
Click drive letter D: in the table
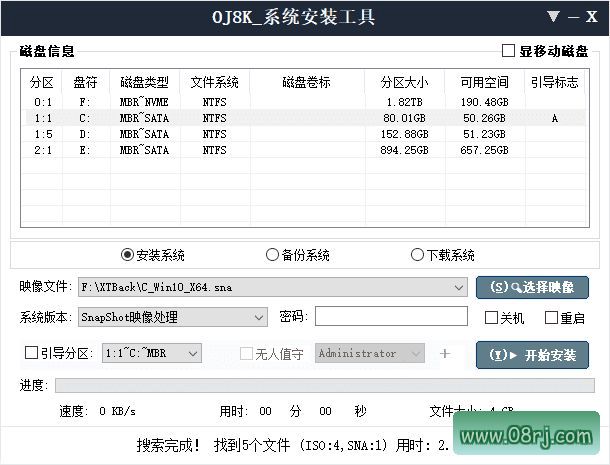coord(85,134)
